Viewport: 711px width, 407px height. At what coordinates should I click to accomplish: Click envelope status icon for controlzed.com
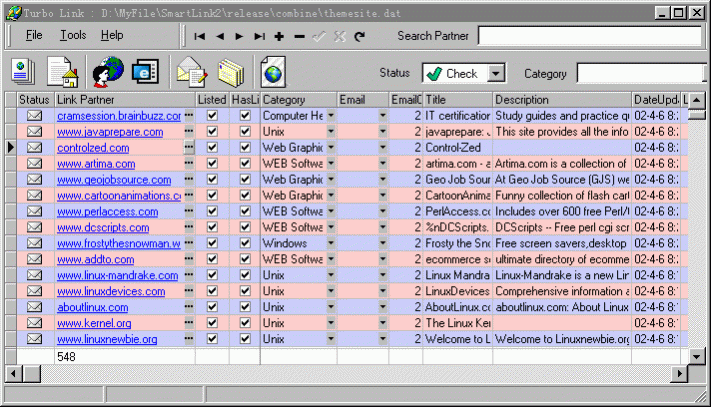[x=34, y=148]
